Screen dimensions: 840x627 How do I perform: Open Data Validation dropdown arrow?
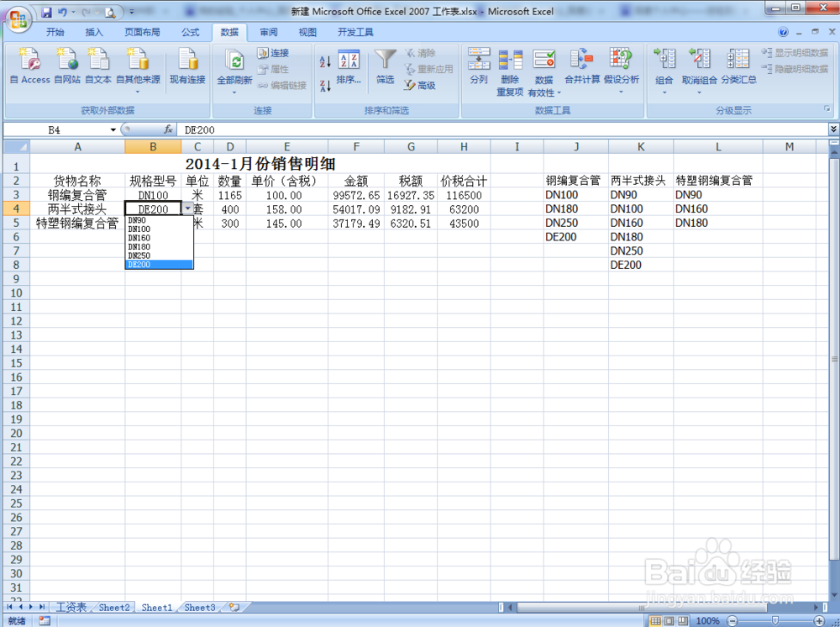(559, 92)
